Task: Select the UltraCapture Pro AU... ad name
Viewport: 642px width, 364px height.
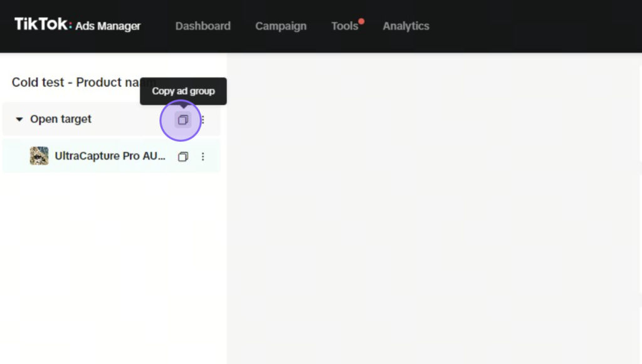Action: point(110,156)
